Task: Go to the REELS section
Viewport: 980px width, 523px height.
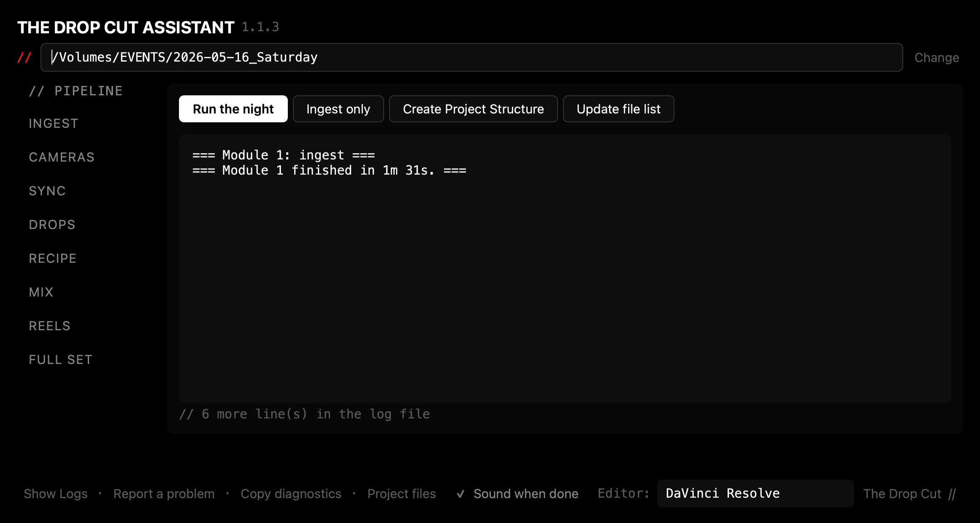Action: tap(49, 326)
